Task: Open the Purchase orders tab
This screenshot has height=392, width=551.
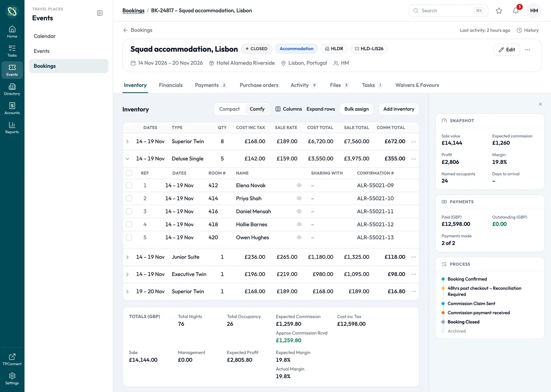Action: [x=259, y=85]
